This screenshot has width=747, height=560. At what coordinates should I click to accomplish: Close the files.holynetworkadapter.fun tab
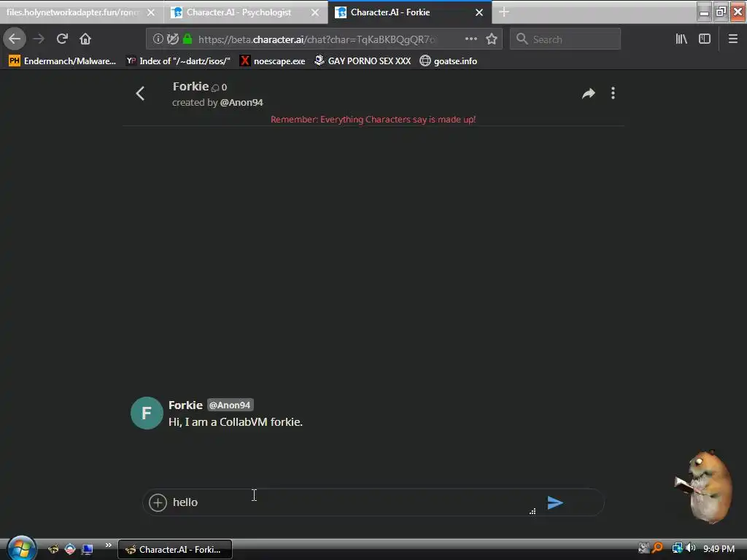pos(151,13)
